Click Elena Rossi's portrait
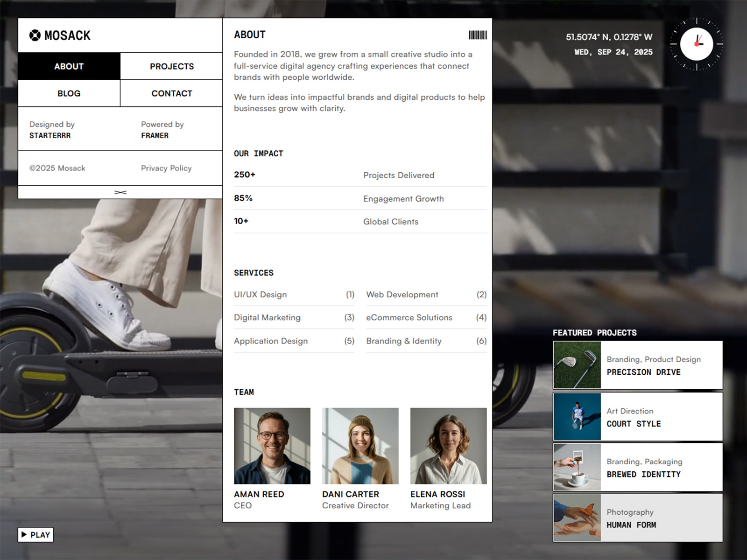This screenshot has width=747, height=560. click(x=448, y=446)
